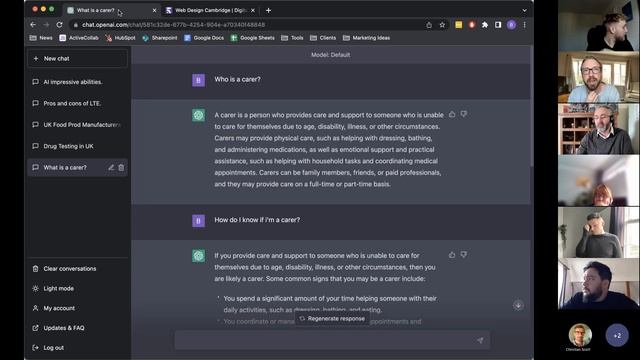Toggle the browser side panel icon
Viewport: 640px width, 360px height.
[x=498, y=25]
